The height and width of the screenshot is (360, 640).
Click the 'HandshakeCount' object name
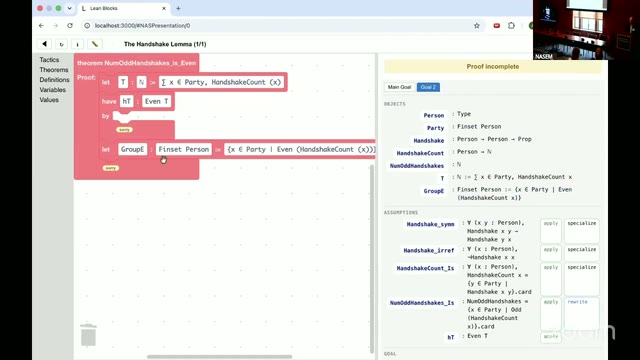[420, 153]
